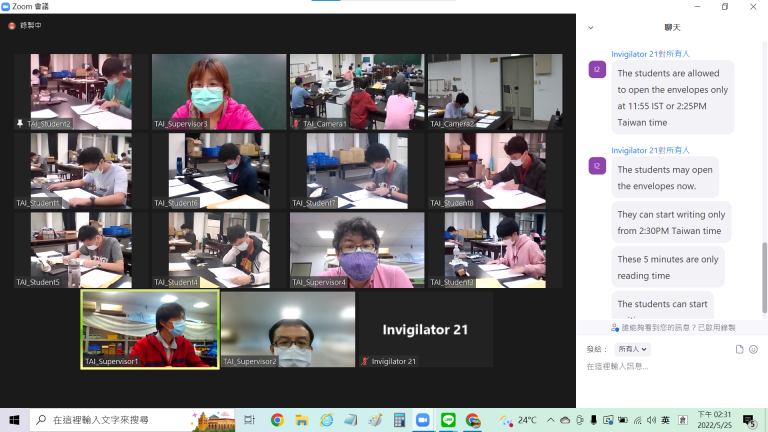Viewport: 768px width, 432px height.
Task: Open the emoji picker in chat
Action: (x=753, y=349)
